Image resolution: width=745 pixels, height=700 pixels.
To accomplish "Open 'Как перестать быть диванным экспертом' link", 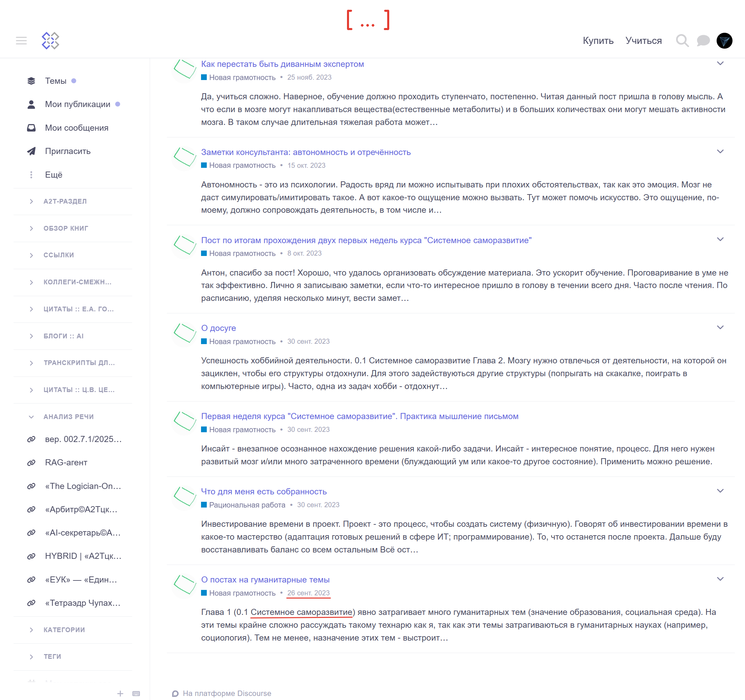I will click(x=282, y=64).
